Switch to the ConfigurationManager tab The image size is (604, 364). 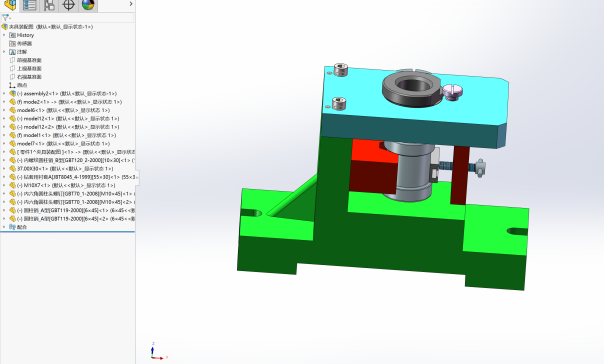49,5
